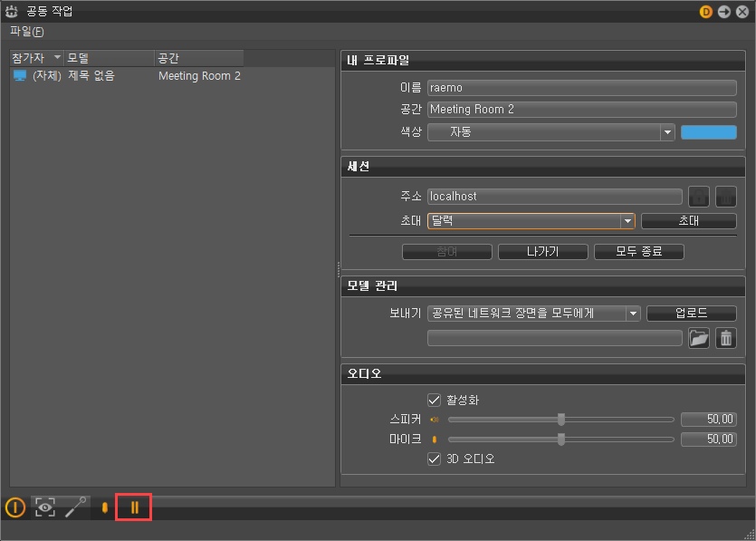Click the 마이크 50.00 value box
This screenshot has height=541, width=756.
(708, 440)
